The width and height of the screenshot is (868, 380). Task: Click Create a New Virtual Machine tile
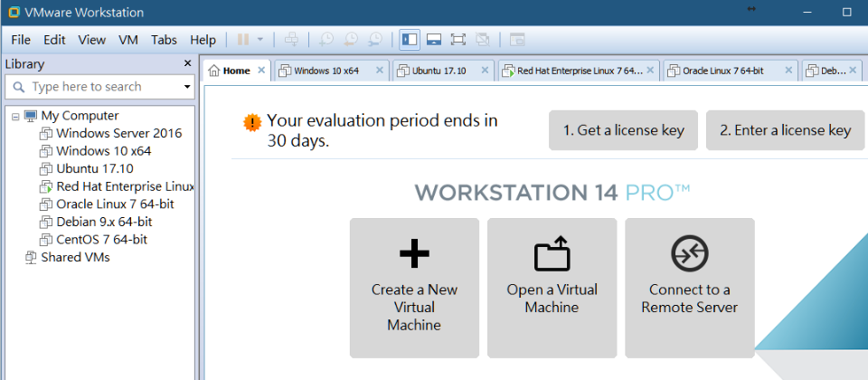click(414, 288)
